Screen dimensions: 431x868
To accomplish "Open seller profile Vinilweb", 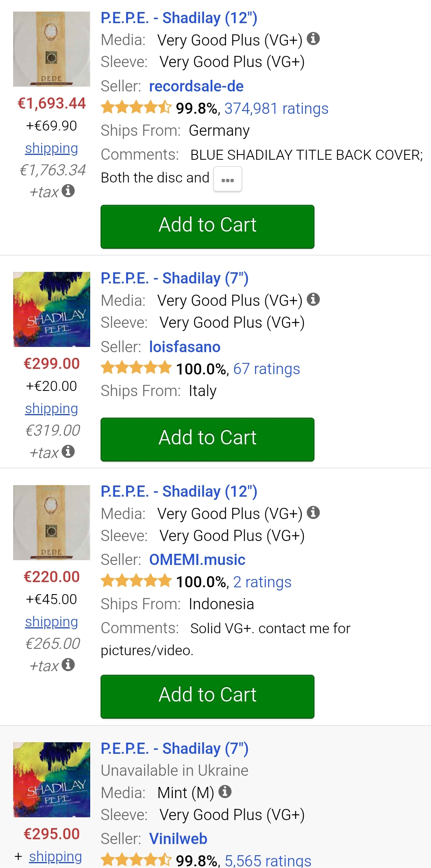I will [178, 839].
